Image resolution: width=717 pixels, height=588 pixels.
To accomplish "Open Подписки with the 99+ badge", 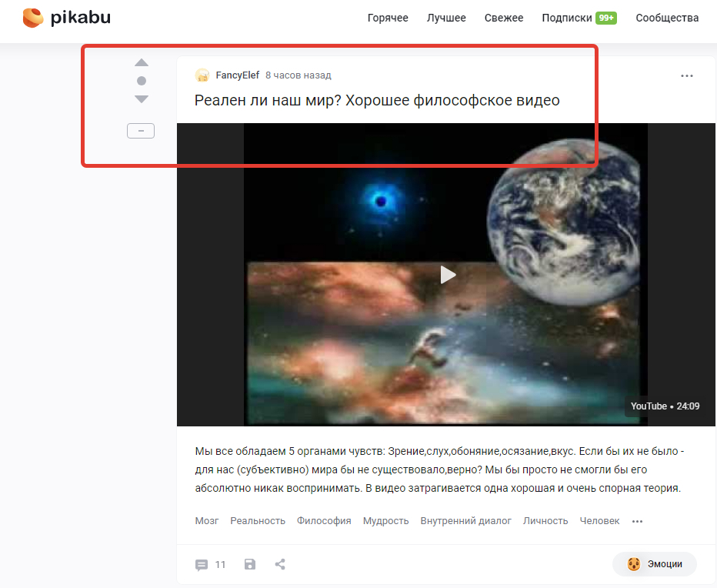I will [579, 18].
